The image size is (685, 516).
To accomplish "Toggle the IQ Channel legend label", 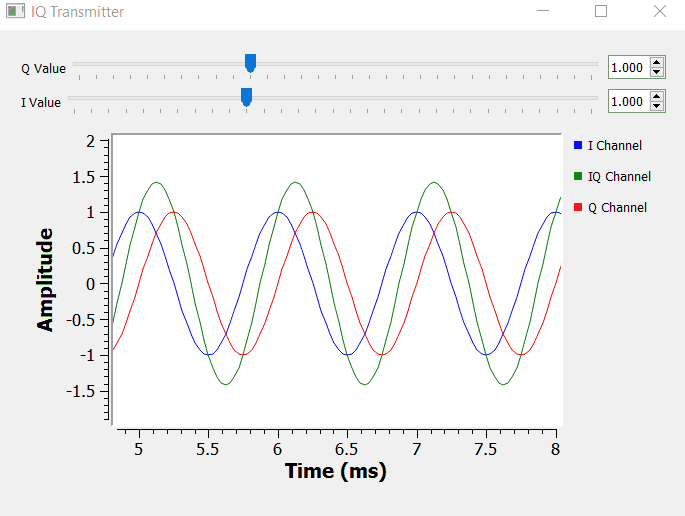I will pyautogui.click(x=619, y=177).
